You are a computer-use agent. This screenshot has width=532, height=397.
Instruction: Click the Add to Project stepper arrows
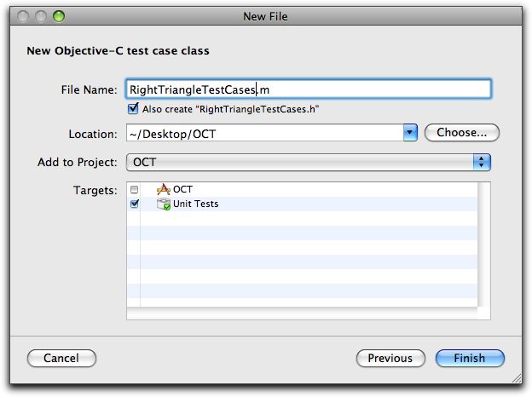pyautogui.click(x=482, y=163)
